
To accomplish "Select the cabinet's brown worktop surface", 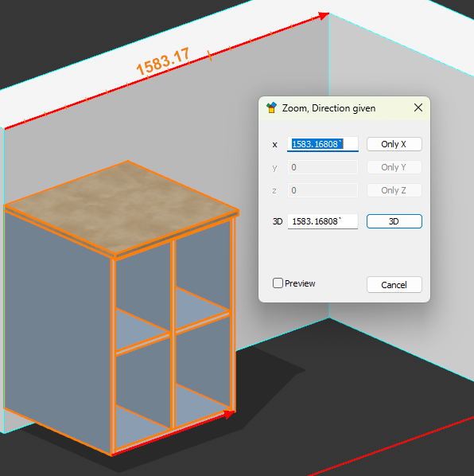I will pos(121,206).
